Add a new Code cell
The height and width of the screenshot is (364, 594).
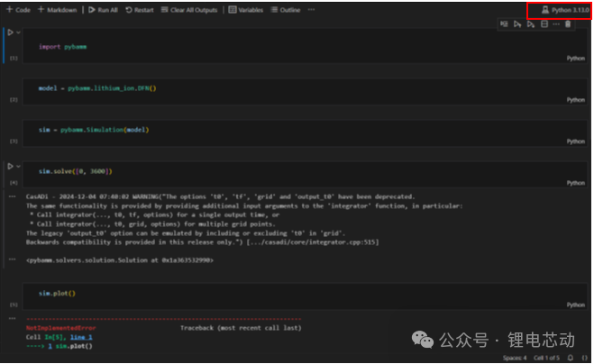click(x=18, y=10)
